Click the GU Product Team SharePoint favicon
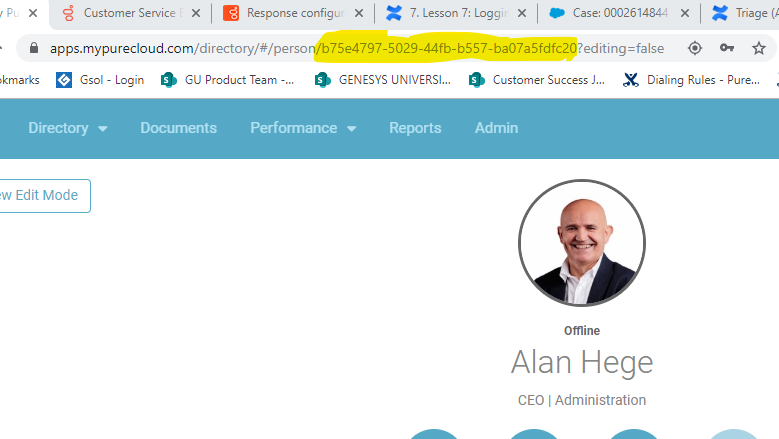Screen dimensions: 779x439 click(168, 80)
